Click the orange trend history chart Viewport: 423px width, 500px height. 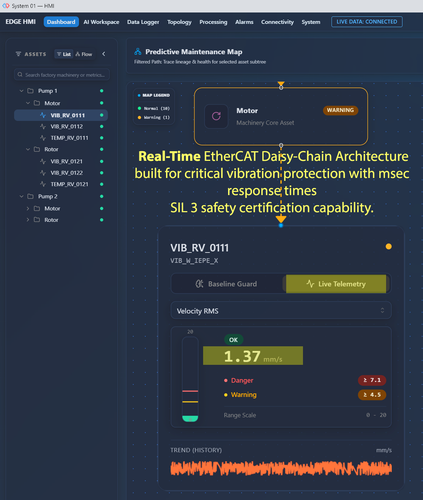[281, 468]
